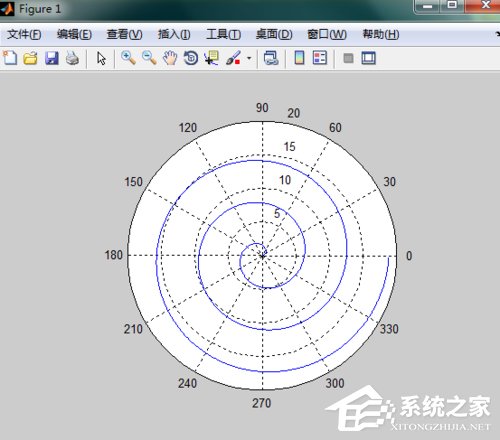500x440 pixels.
Task: Click the 270 degree angle label
Action: (261, 403)
